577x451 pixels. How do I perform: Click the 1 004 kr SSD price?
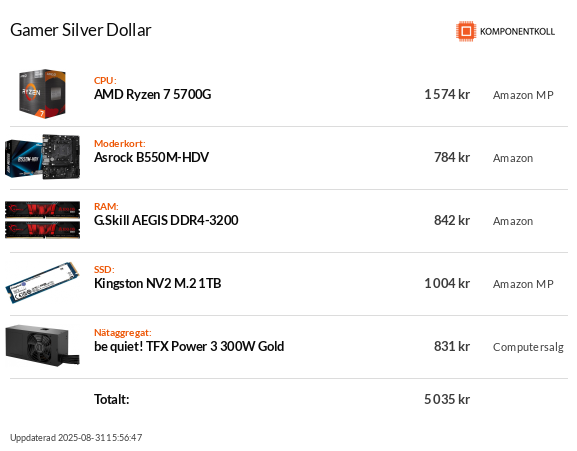pyautogui.click(x=447, y=283)
